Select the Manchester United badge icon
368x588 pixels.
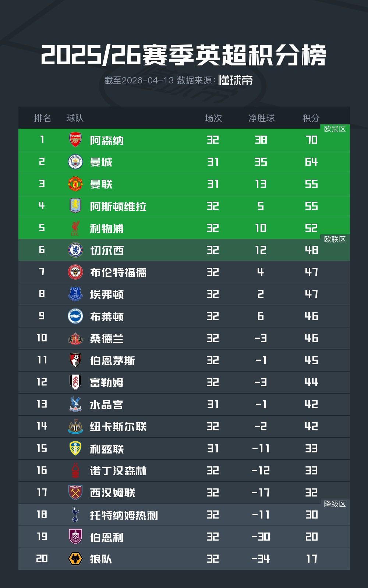coord(75,184)
